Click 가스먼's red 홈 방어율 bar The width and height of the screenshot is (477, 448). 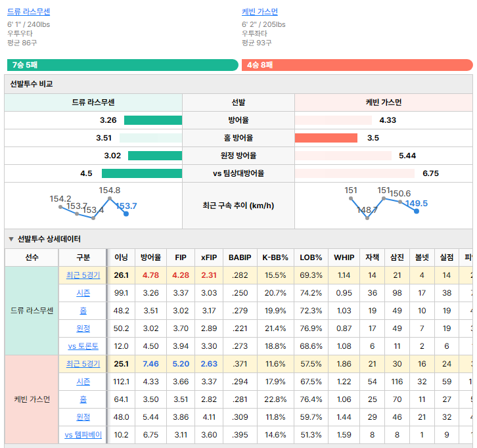[x=326, y=138]
